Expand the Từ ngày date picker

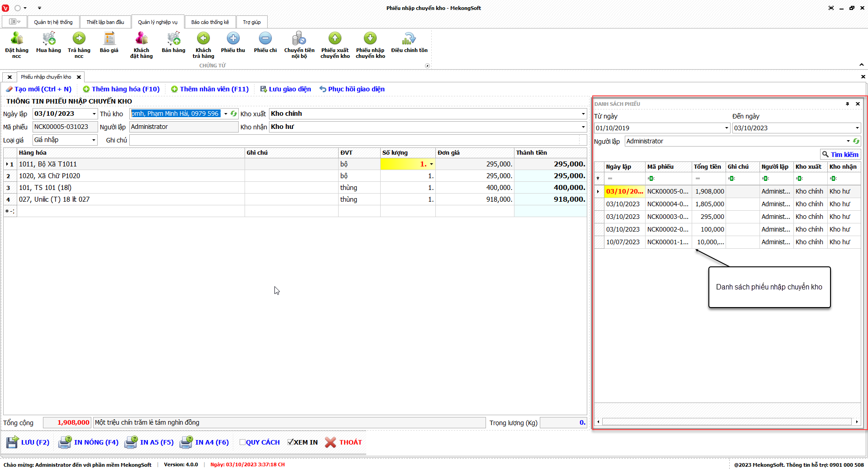(x=726, y=128)
